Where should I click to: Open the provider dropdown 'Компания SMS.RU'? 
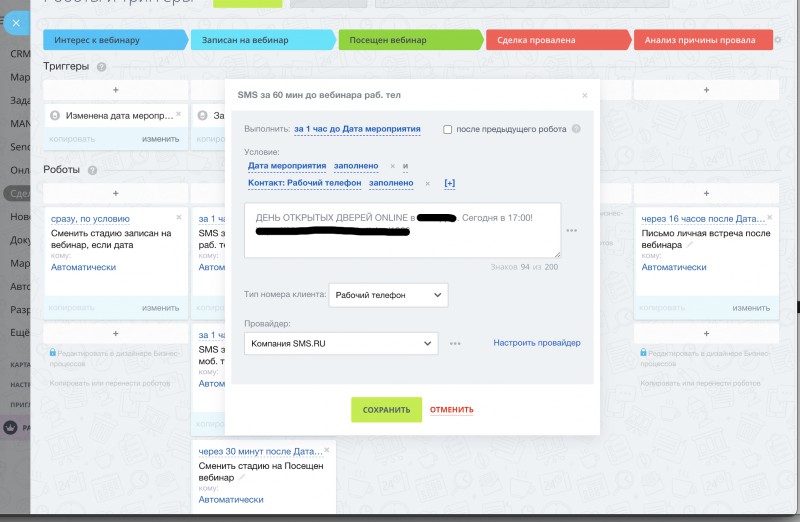(341, 343)
